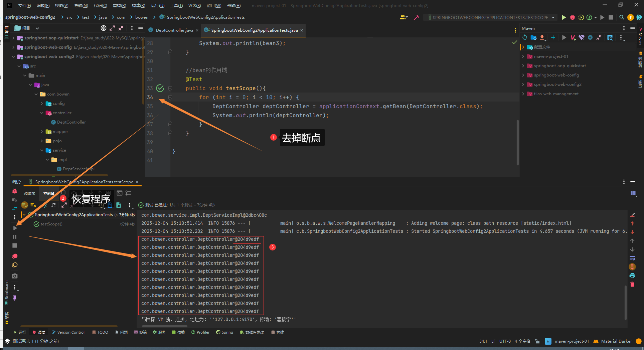This screenshot has height=350, width=644.
Task: Analyze Maven dependencies icon
Action: [x=610, y=37]
